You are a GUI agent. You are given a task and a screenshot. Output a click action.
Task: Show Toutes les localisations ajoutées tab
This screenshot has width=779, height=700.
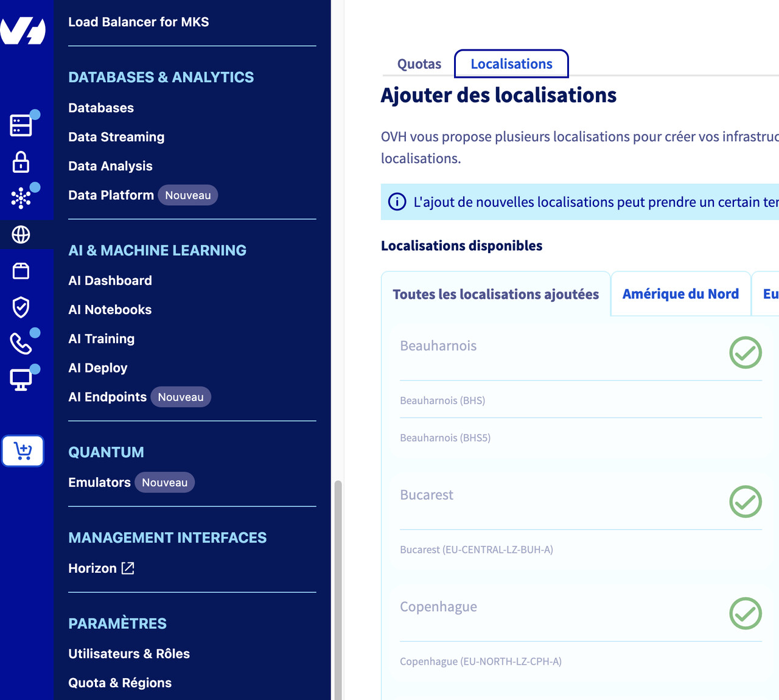(495, 295)
